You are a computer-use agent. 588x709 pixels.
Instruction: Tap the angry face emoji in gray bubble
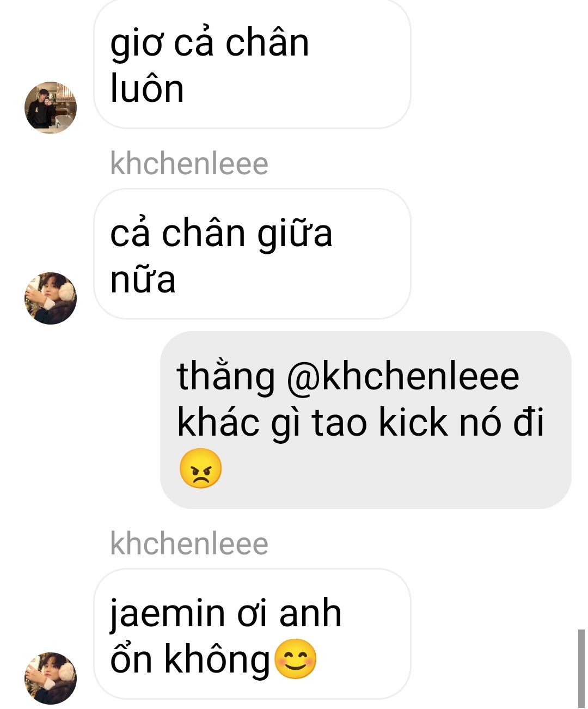click(200, 468)
